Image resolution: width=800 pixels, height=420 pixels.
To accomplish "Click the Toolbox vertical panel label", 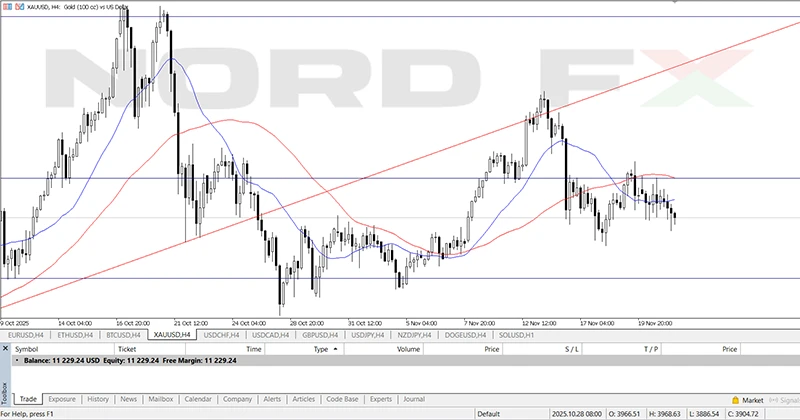I will [x=5, y=393].
